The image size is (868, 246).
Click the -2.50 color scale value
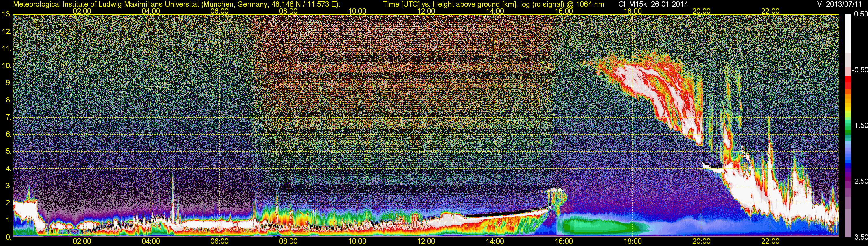860,181
